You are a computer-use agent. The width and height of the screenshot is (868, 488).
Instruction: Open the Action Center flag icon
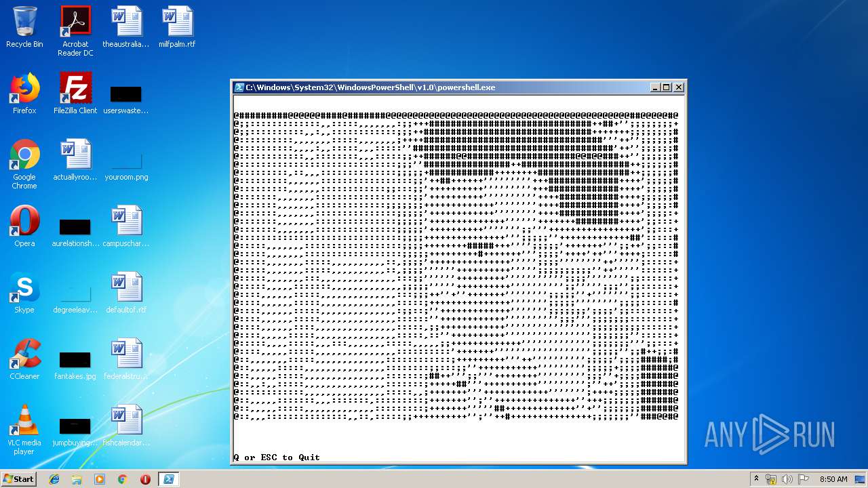pos(804,479)
